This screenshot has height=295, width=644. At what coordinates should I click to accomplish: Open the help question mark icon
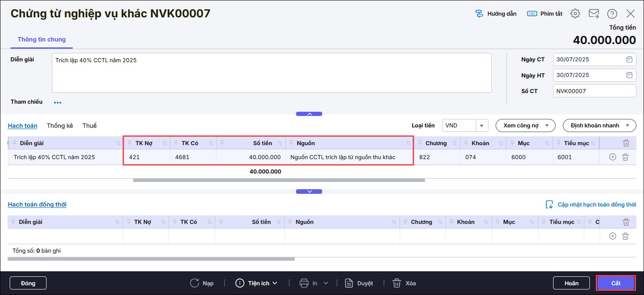click(x=612, y=14)
